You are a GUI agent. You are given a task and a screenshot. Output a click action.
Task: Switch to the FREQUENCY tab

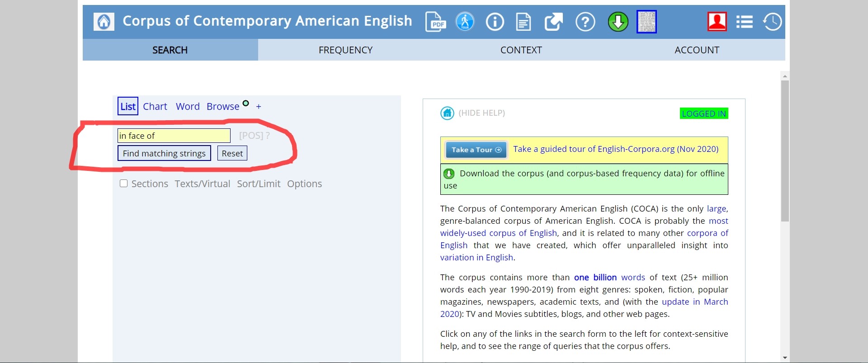(345, 50)
